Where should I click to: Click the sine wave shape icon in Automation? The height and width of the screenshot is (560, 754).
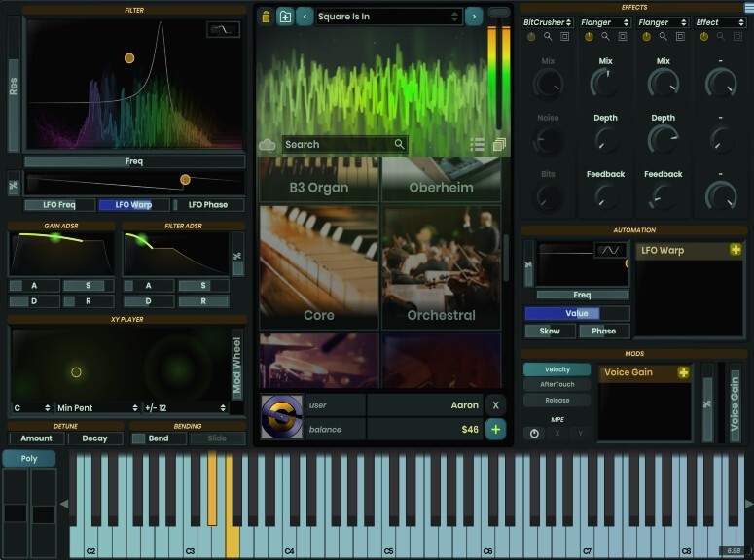[x=608, y=251]
